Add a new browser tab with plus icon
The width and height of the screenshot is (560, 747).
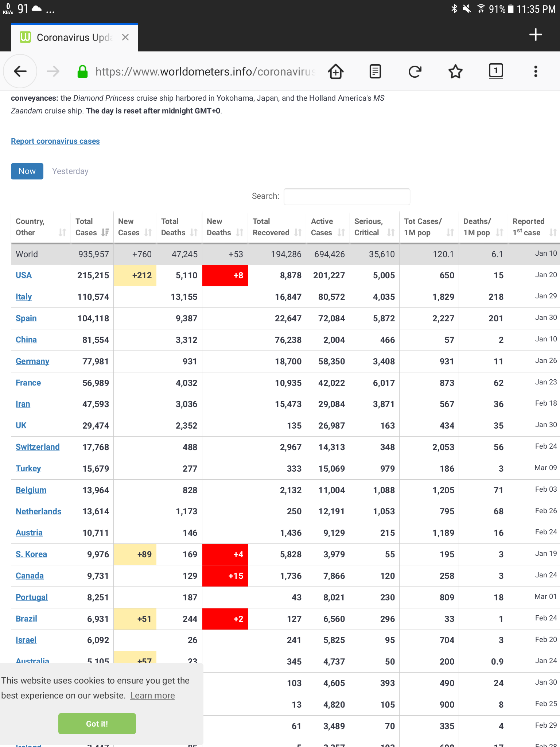click(x=536, y=35)
